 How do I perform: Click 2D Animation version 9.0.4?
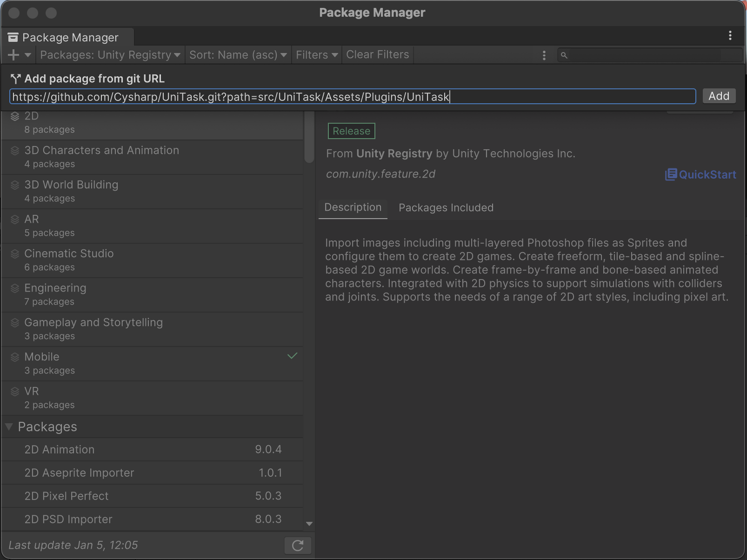tap(268, 449)
